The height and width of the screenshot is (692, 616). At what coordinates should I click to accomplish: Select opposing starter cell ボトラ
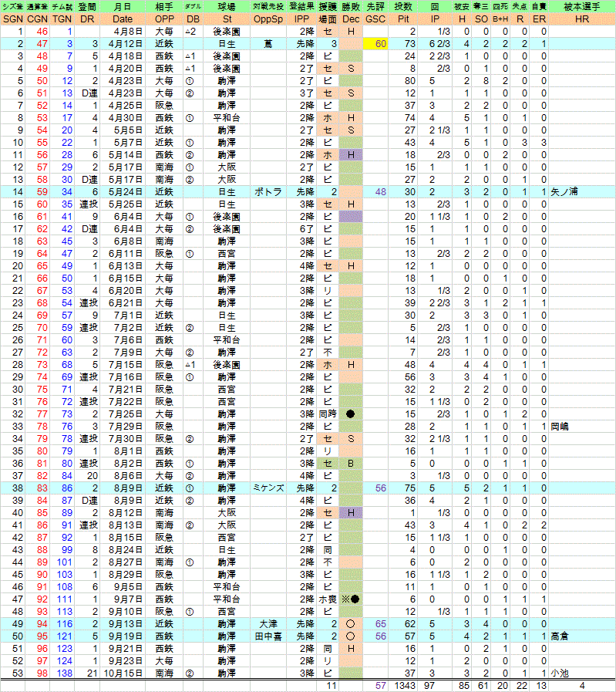pos(268,192)
